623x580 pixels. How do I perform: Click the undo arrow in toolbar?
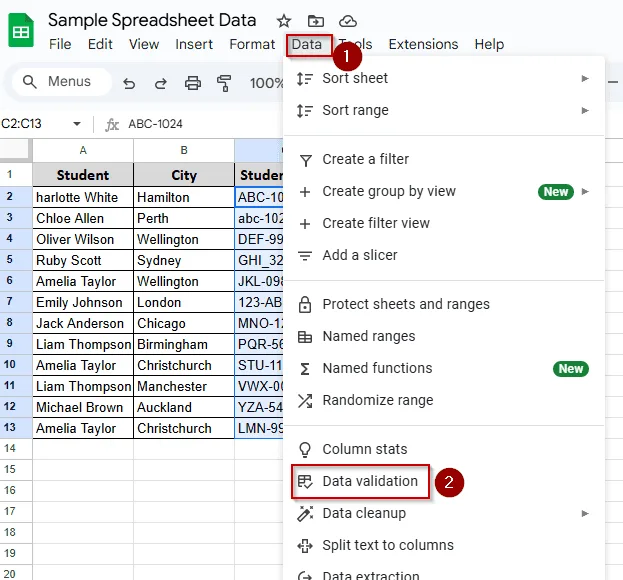(x=129, y=83)
